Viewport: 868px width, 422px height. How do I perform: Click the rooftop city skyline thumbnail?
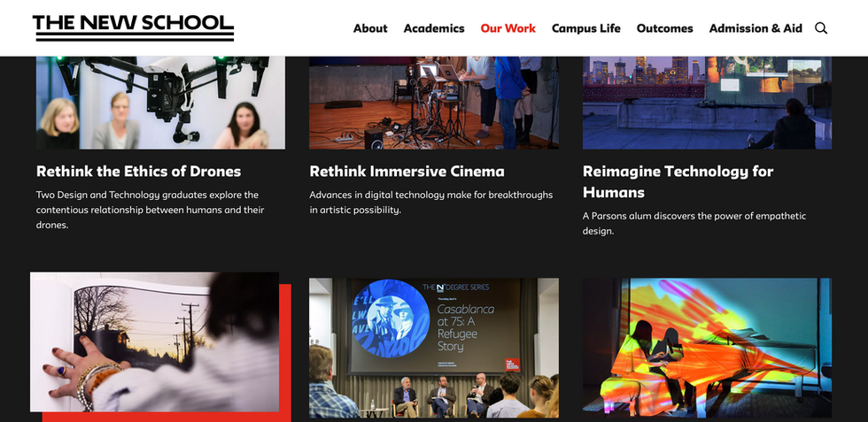pos(707,103)
